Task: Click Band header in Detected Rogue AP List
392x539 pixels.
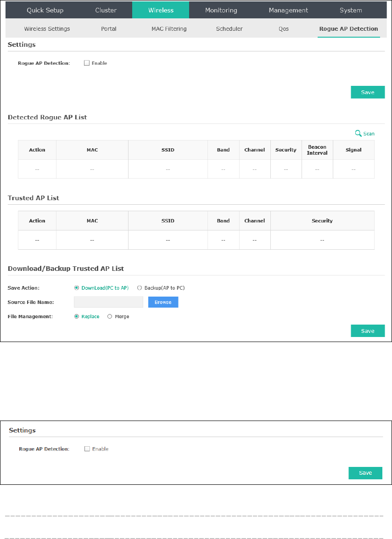Action: 224,150
